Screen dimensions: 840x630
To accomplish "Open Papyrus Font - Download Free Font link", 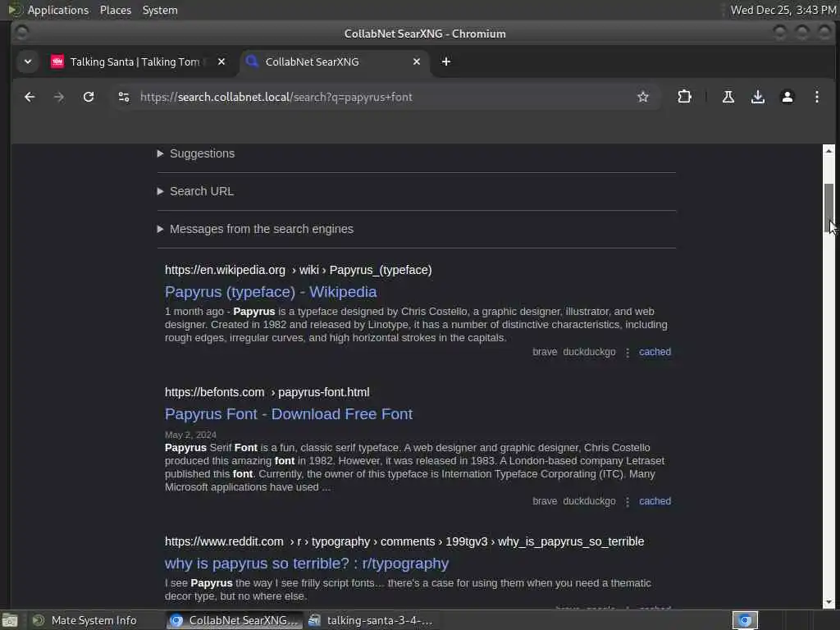I will point(289,414).
